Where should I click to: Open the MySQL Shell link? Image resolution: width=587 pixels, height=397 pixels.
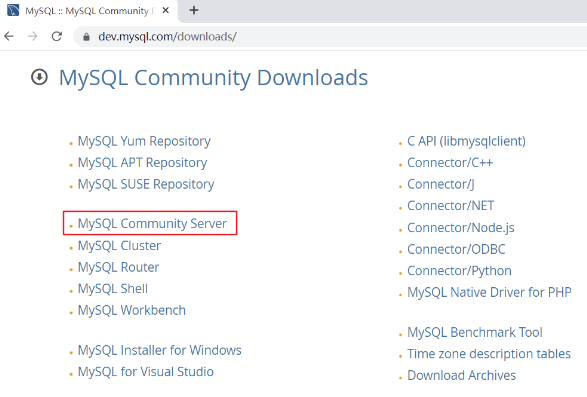pos(113,289)
